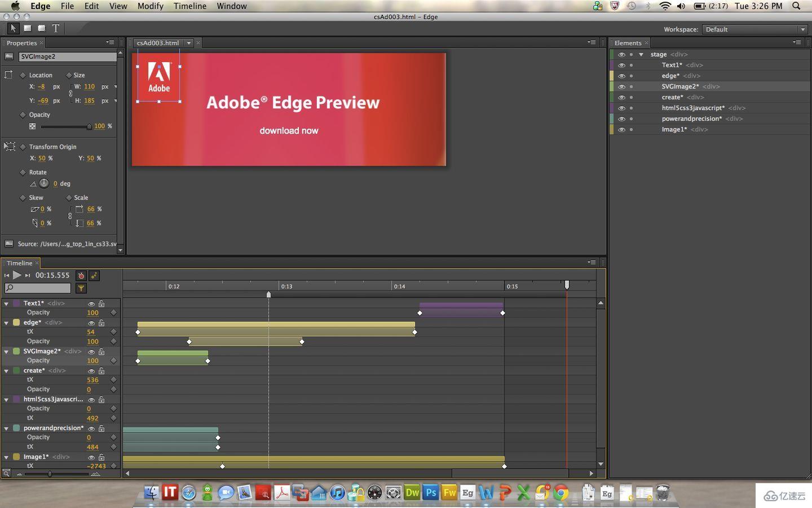Open the File menu

(x=67, y=6)
